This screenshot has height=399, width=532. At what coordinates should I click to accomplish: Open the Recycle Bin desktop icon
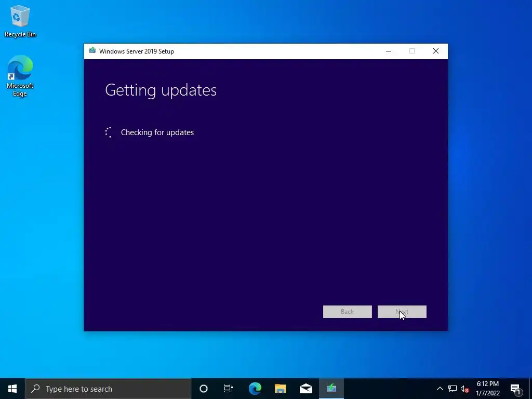coord(20,21)
